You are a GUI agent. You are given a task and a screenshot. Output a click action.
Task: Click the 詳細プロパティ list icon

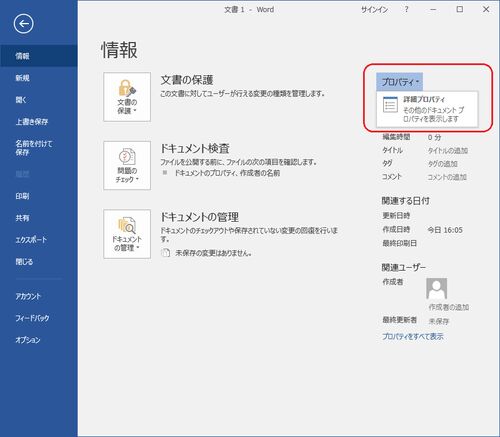click(x=390, y=105)
